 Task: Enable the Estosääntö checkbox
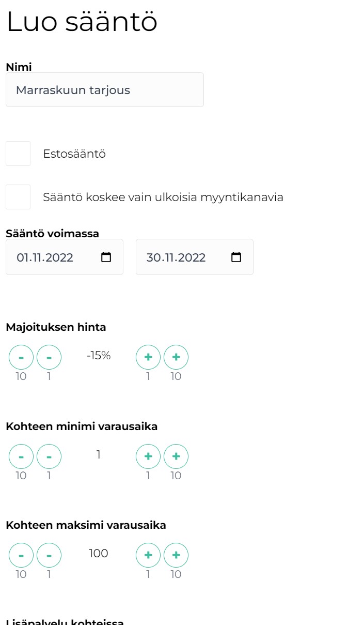click(18, 154)
